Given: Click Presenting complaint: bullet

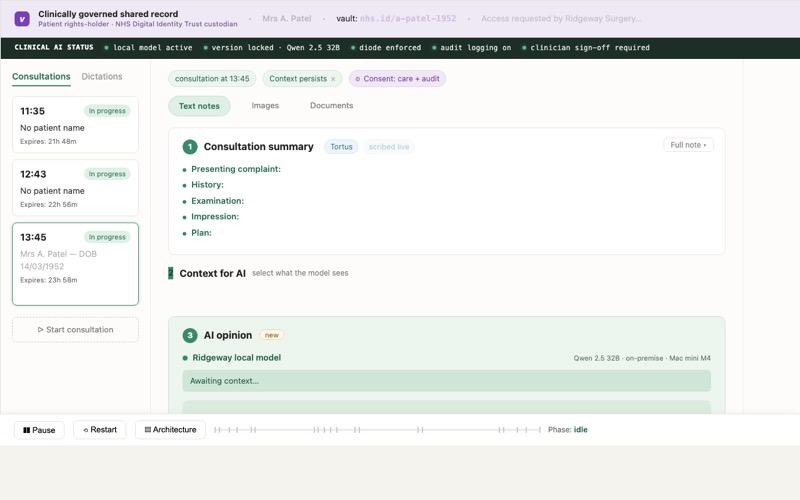Looking at the screenshot, I should pyautogui.click(x=236, y=169).
